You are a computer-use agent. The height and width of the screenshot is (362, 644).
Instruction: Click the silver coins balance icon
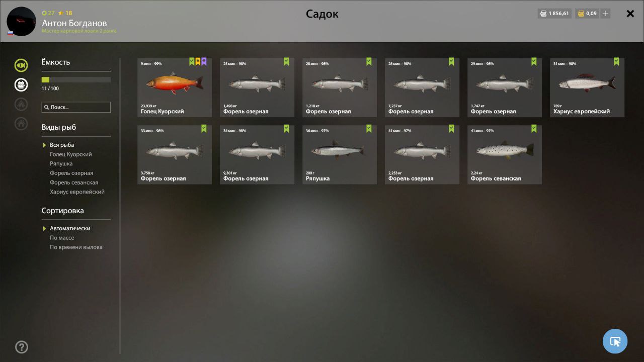pos(543,14)
